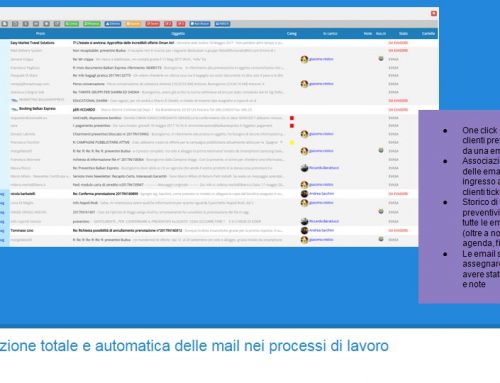500x383 pixels.
Task: Click the status on nicola barbatelli row
Action: (x=398, y=194)
